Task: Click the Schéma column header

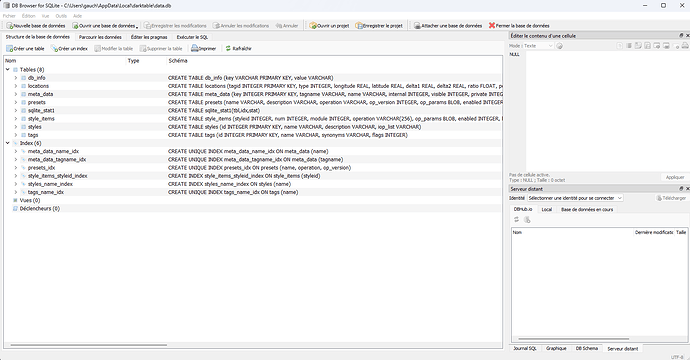Action: 334,61
